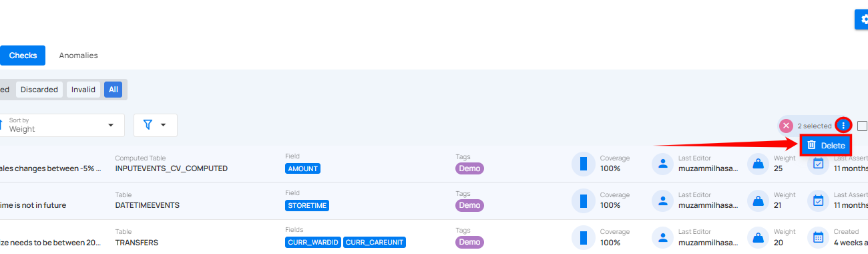Tick the select-all checkbox
Screen dimensions: 868x254
pos(863,126)
